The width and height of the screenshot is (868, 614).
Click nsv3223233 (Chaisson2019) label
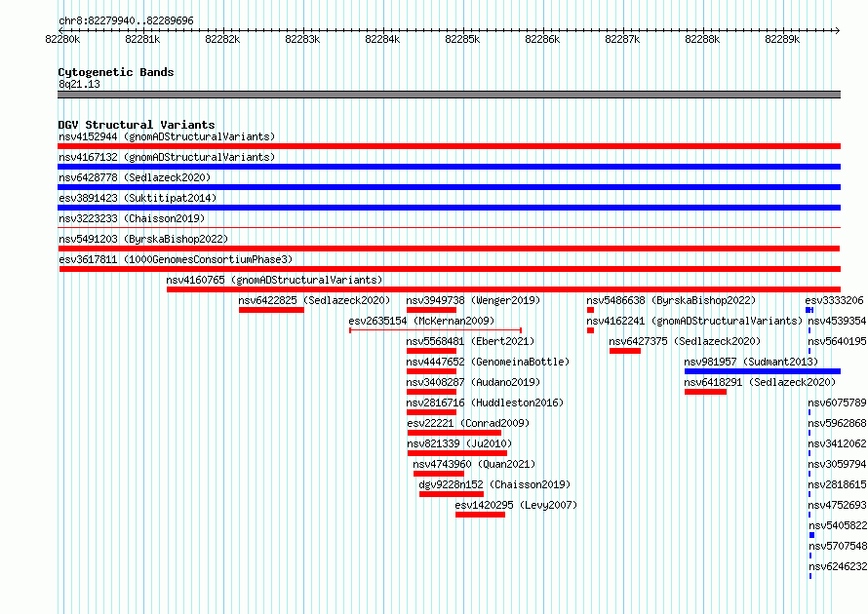point(132,218)
